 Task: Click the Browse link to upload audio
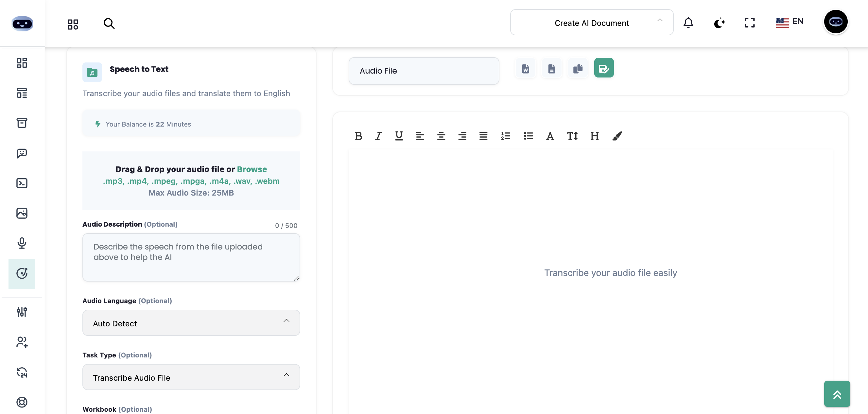pos(252,169)
